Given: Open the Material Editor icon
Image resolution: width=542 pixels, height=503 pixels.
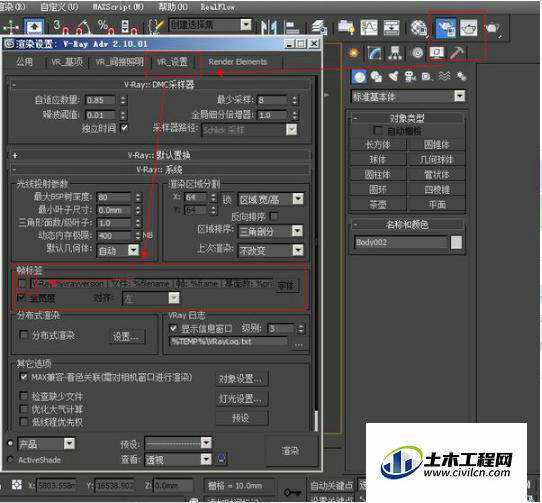Looking at the screenshot, I should point(418,28).
